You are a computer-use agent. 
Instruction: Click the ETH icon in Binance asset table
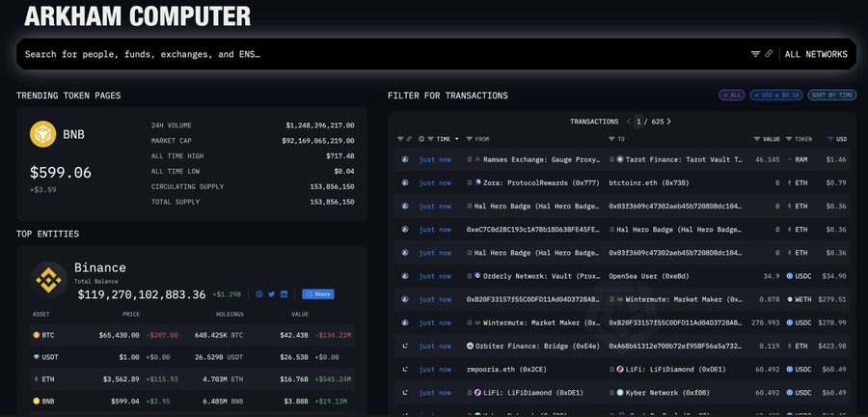click(x=37, y=379)
